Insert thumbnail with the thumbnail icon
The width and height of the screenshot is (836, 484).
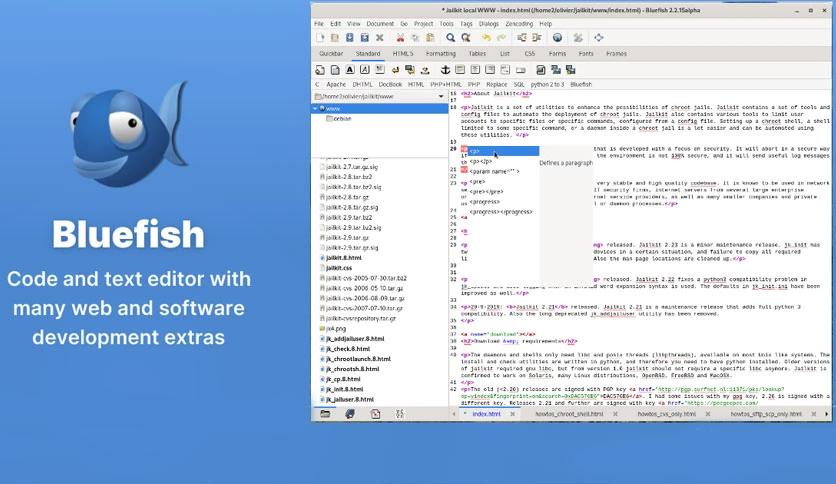pyautogui.click(x=556, y=70)
